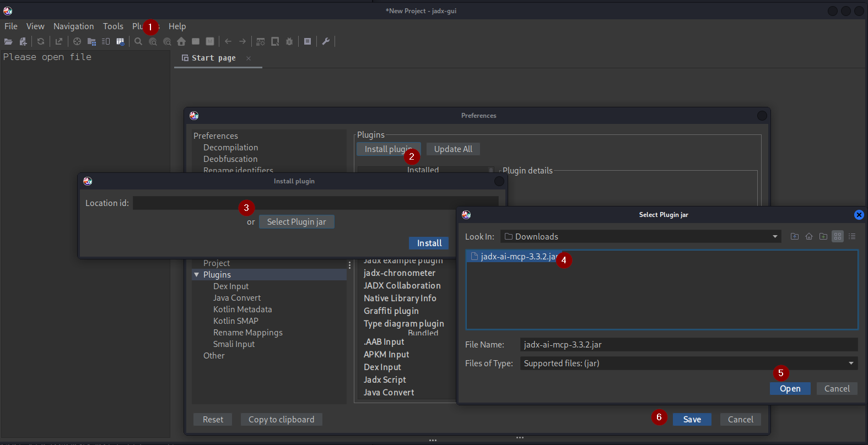Click Open to confirm jar selection
868x445 pixels.
click(x=790, y=389)
